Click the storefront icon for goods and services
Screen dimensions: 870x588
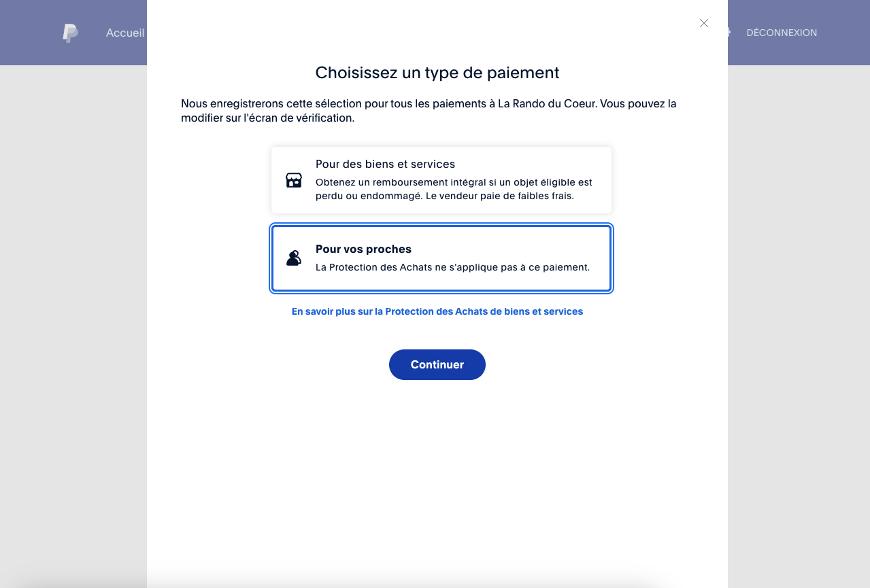click(294, 180)
